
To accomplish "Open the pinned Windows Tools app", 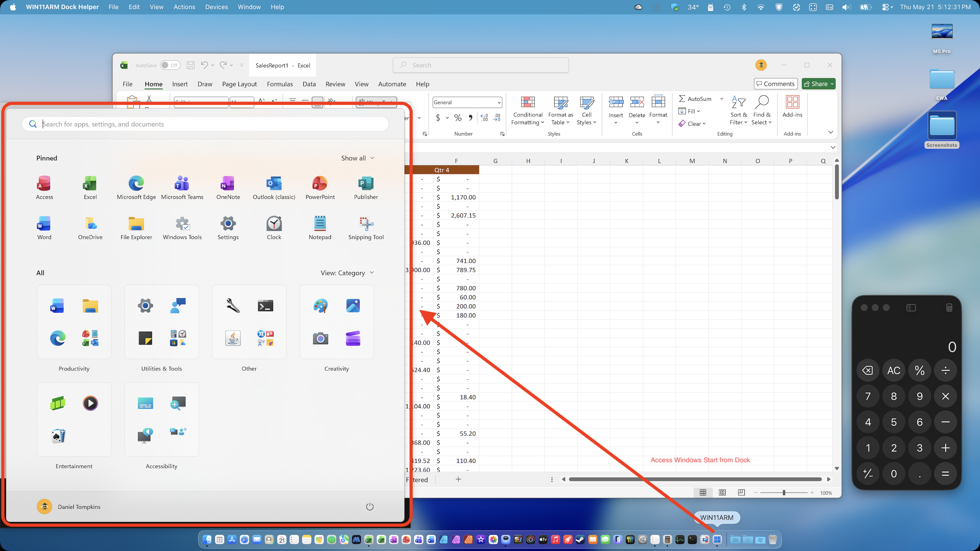I will [x=182, y=228].
